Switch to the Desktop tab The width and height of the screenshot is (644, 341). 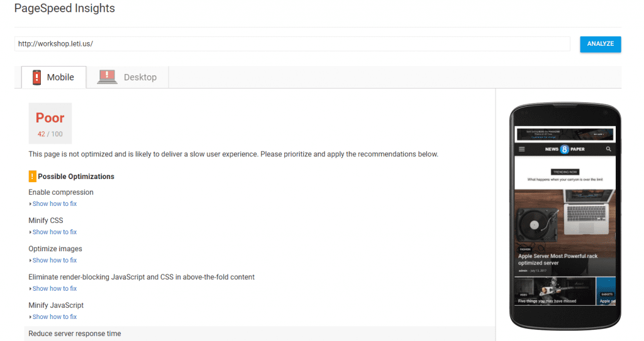click(x=128, y=77)
